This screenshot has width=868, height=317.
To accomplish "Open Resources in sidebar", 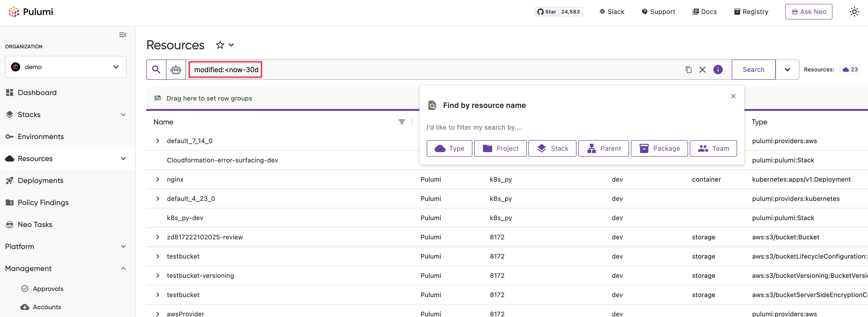I will click(x=35, y=158).
